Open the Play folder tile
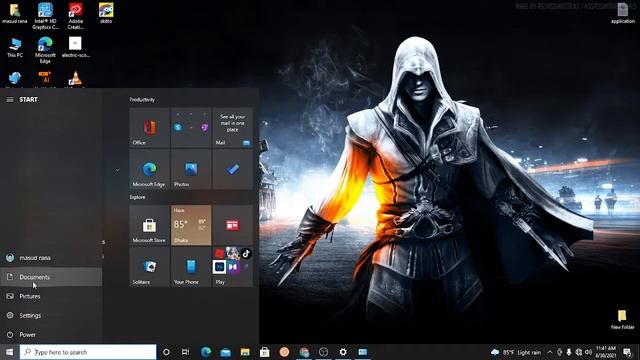The height and width of the screenshot is (360, 640). (x=233, y=267)
